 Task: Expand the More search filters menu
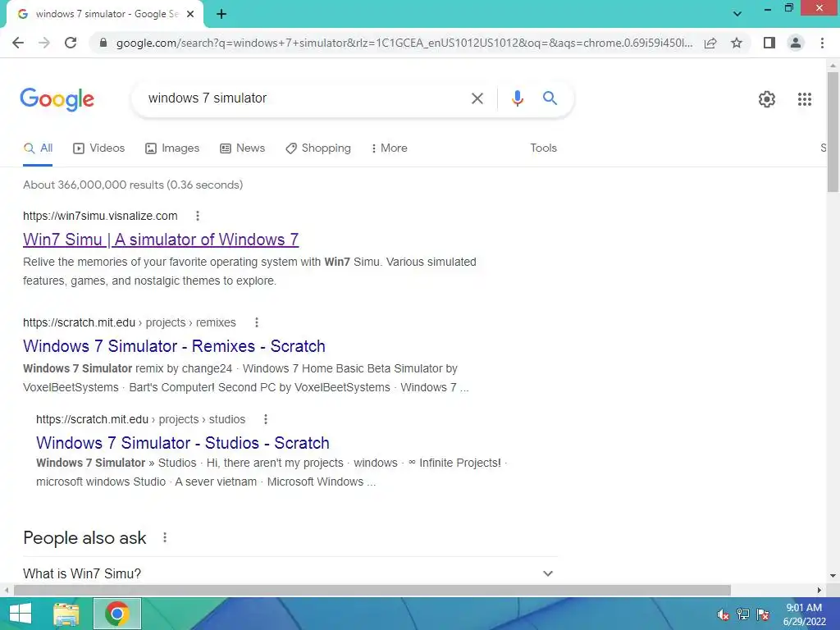(390, 148)
